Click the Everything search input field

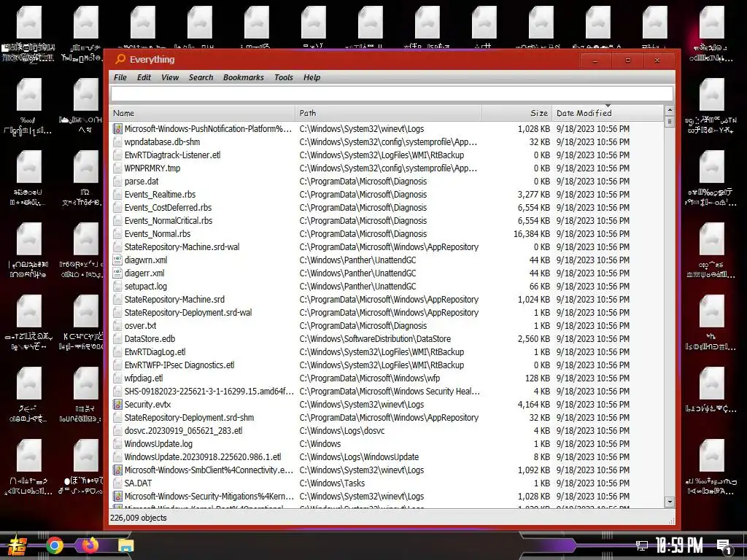coord(392,94)
